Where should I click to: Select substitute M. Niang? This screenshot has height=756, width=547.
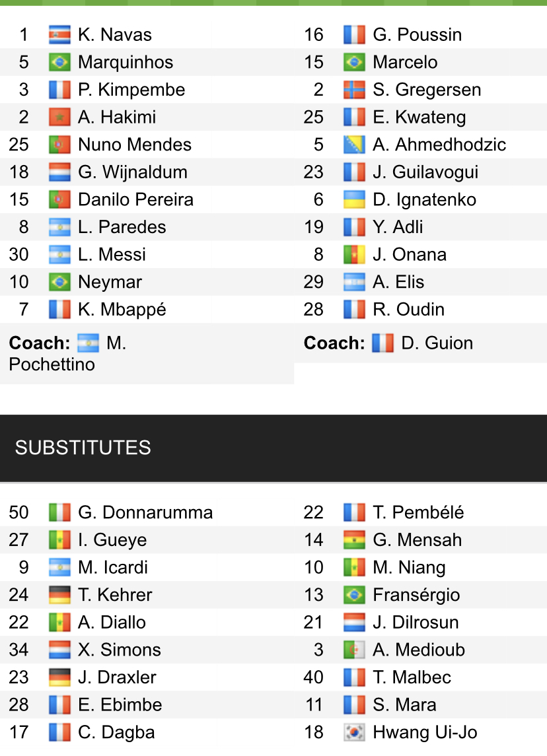[x=409, y=568]
